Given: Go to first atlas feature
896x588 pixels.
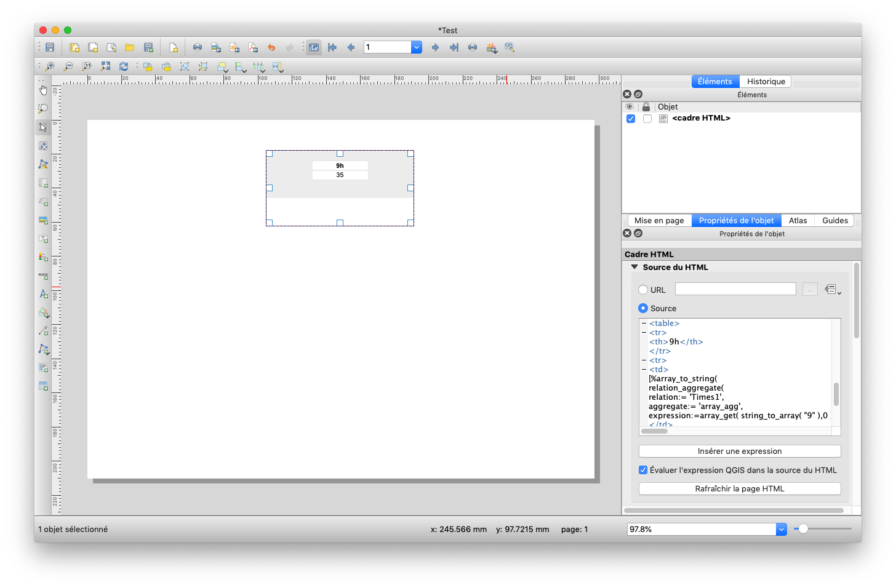Looking at the screenshot, I should (332, 47).
